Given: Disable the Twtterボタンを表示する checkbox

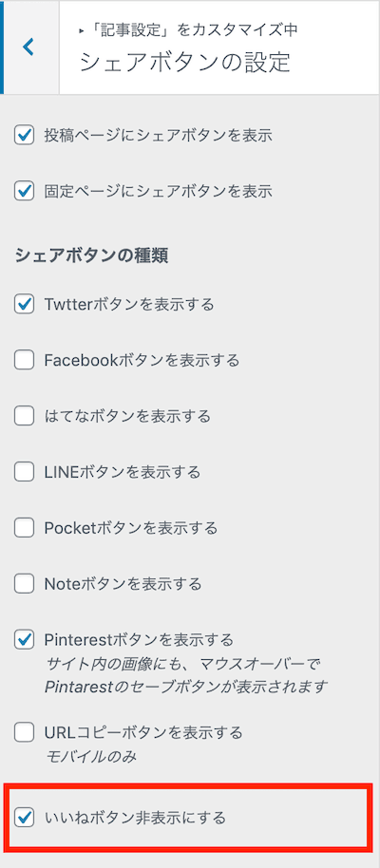Looking at the screenshot, I should point(24,305).
